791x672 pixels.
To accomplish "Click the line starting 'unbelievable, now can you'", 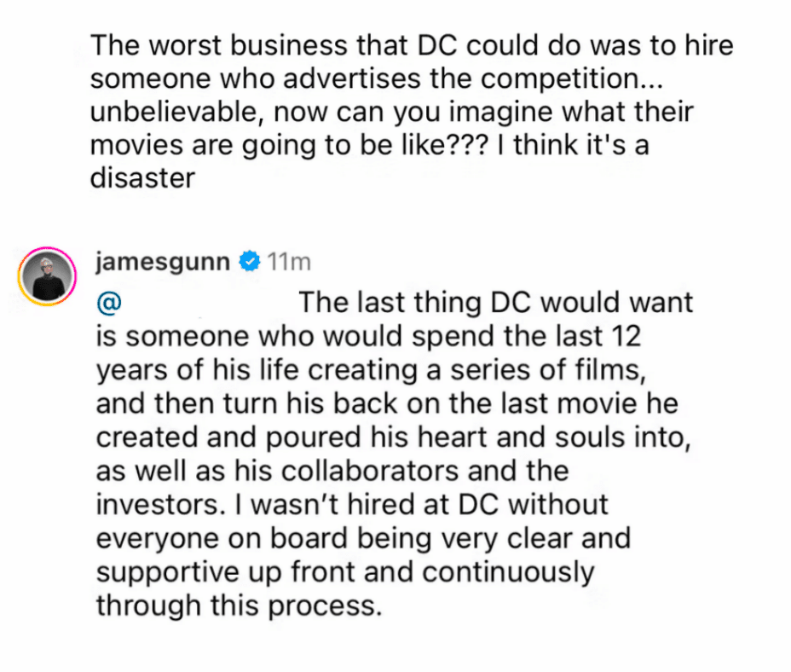I will (x=392, y=112).
